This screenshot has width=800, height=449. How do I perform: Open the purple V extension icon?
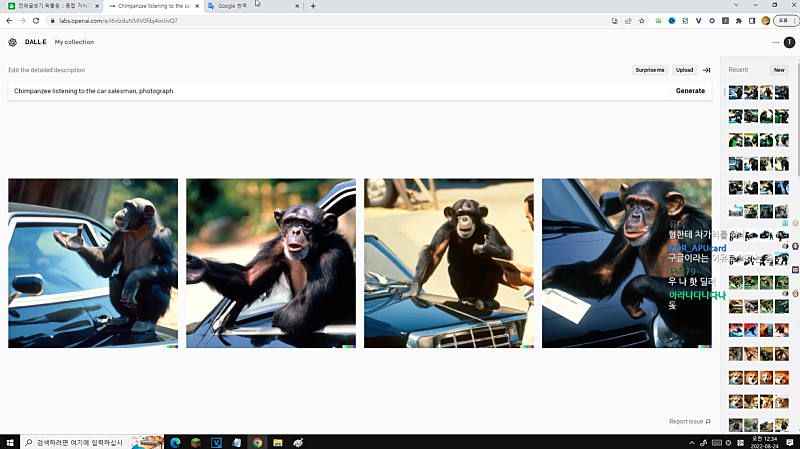[698, 21]
